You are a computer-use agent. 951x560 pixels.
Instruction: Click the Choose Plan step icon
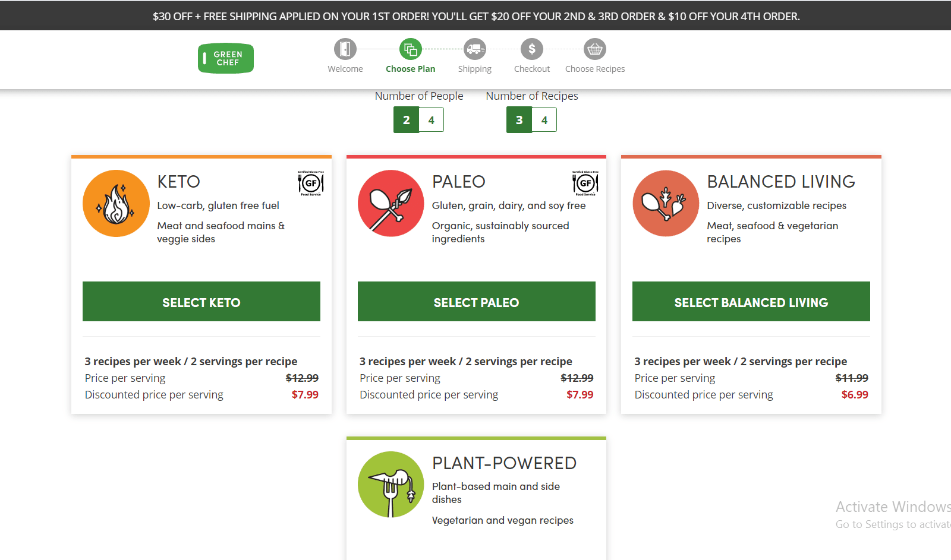tap(411, 49)
